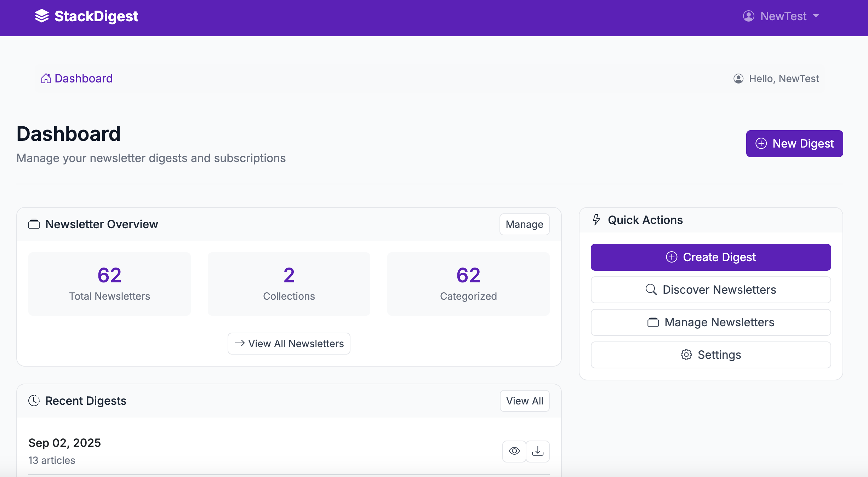868x477 pixels.
Task: Click the New Digest button
Action: [x=794, y=143]
